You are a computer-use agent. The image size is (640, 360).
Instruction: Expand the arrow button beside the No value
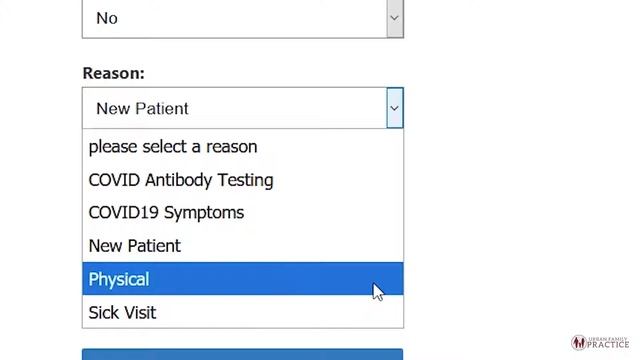[395, 19]
